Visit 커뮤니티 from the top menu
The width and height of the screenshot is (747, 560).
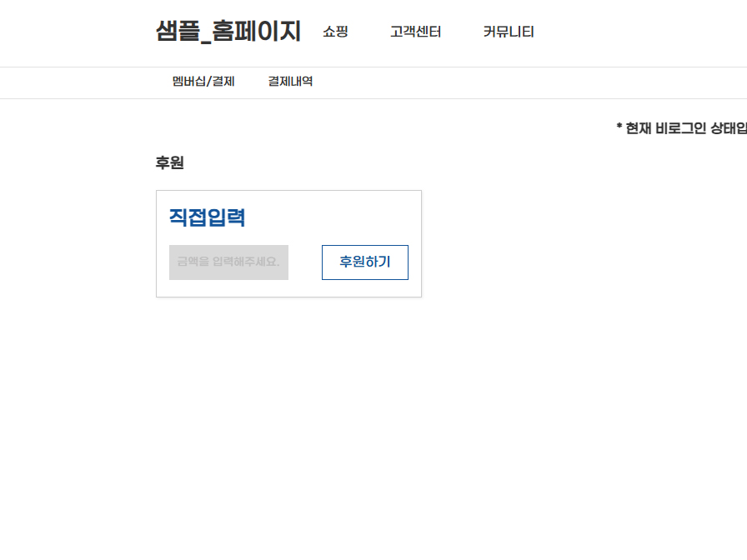[x=508, y=32]
